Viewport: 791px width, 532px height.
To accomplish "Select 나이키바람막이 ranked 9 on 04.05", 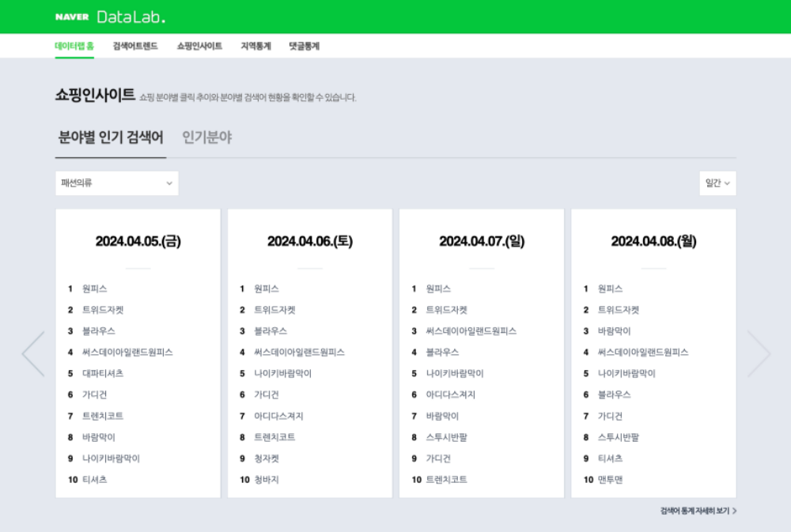I will pos(111,458).
